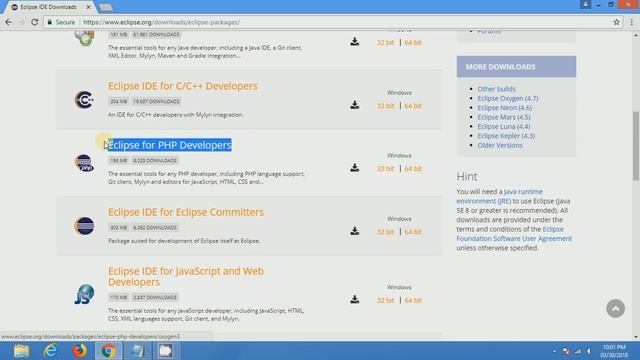Image resolution: width=640 pixels, height=360 pixels.
Task: Click the scrollbar down arrow
Action: [x=636, y=337]
